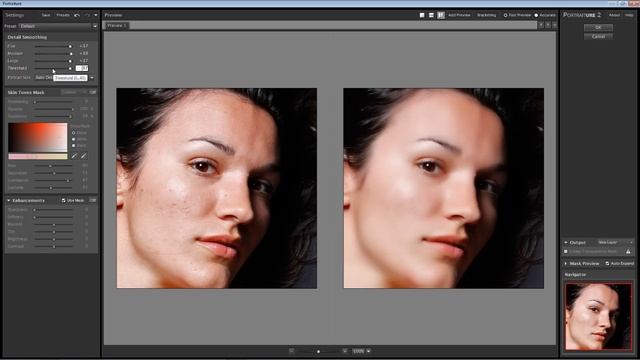Click the zoom in plus icon below the preview
640x360 pixels.
[345, 351]
